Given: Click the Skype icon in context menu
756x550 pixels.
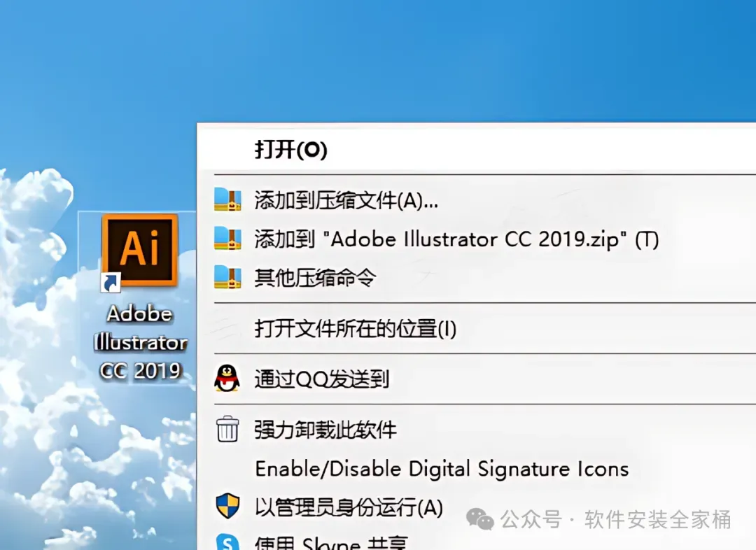Looking at the screenshot, I should [227, 542].
